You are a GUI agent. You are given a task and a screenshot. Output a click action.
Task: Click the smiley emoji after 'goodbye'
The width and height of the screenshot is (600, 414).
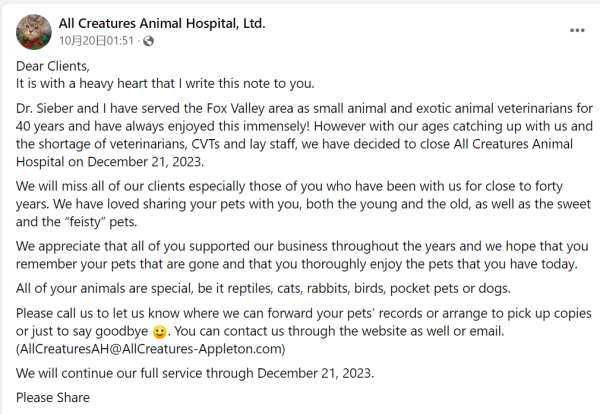[160, 331]
